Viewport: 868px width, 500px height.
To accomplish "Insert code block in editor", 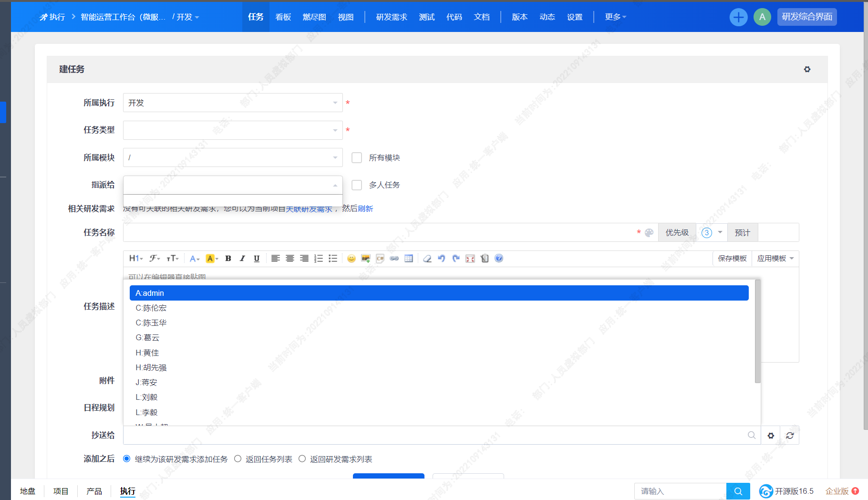I will pos(380,258).
